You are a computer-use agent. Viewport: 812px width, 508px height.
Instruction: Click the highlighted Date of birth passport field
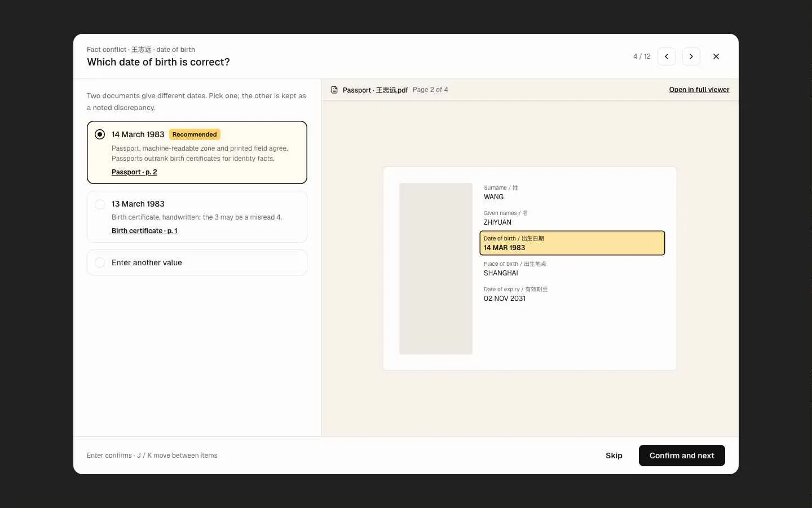coord(572,243)
